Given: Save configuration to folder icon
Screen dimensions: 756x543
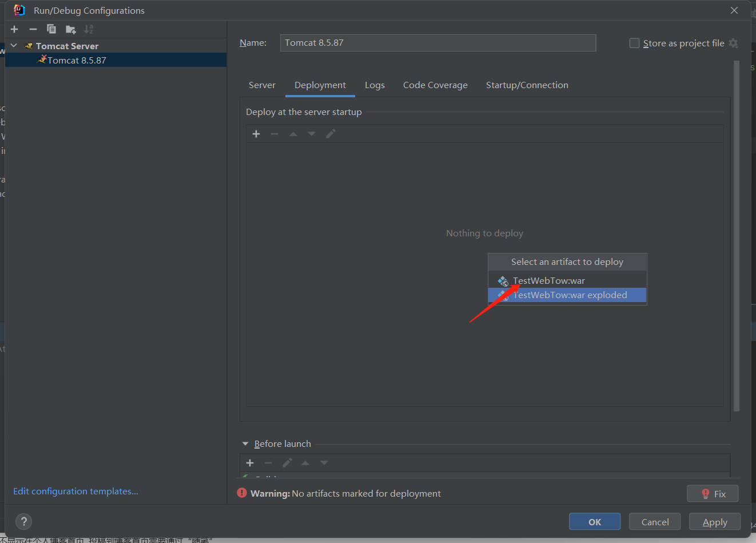Looking at the screenshot, I should 70,29.
